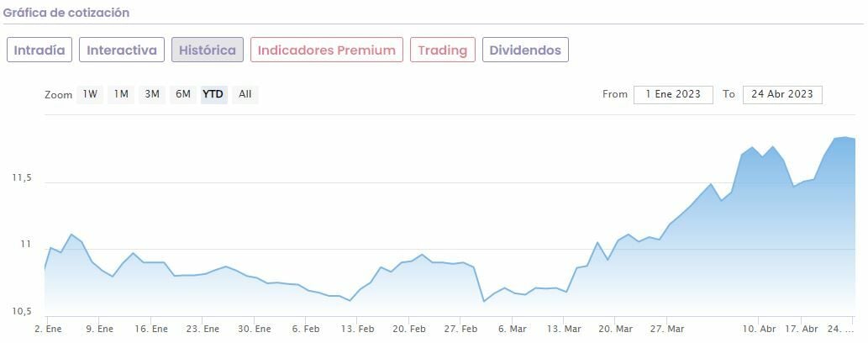Show the Dividendos tab
This screenshot has width=868, height=343.
[525, 50]
